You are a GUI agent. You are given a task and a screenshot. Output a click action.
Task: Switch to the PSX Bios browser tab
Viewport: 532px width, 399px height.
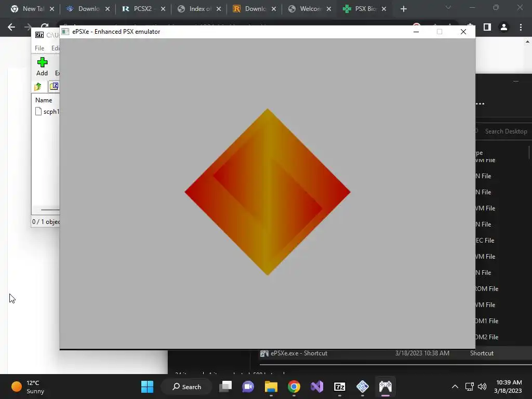pyautogui.click(x=364, y=9)
